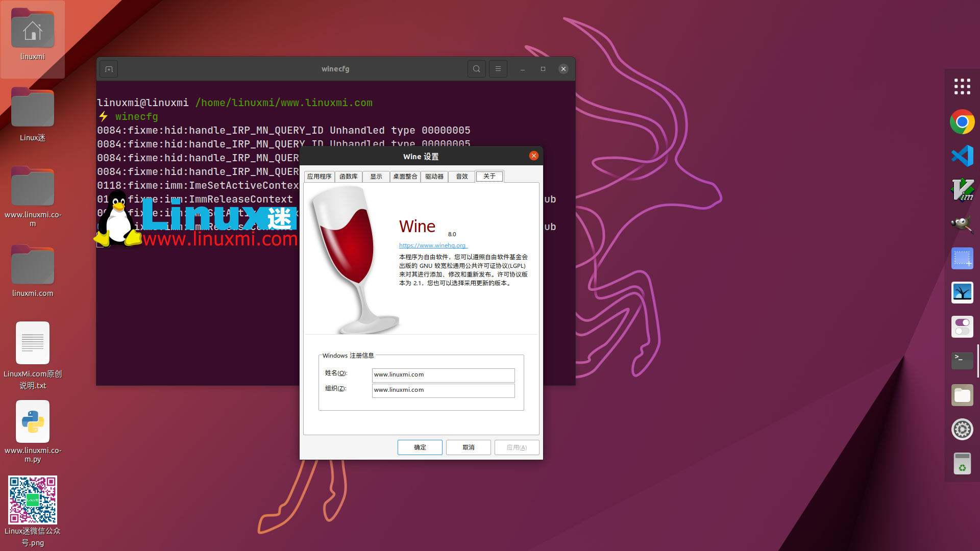Close the Wine 设置 dialog
Screen dimensions: 980x551
tap(534, 156)
